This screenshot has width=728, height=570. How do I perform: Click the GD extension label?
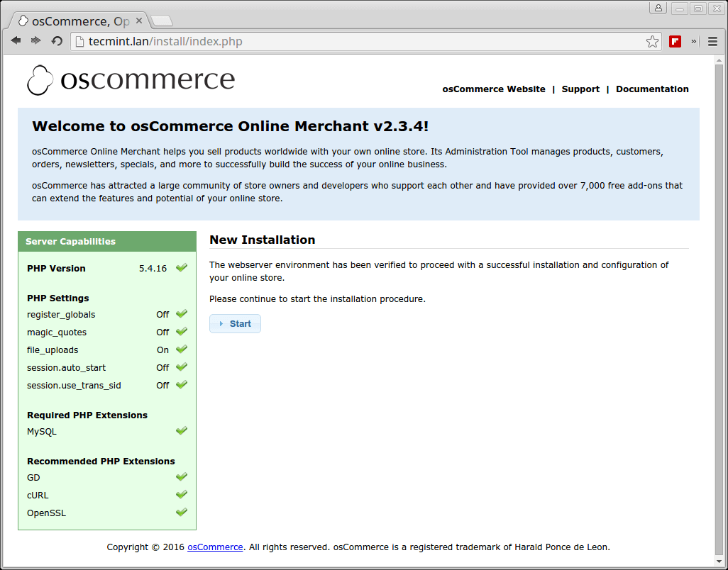[33, 478]
